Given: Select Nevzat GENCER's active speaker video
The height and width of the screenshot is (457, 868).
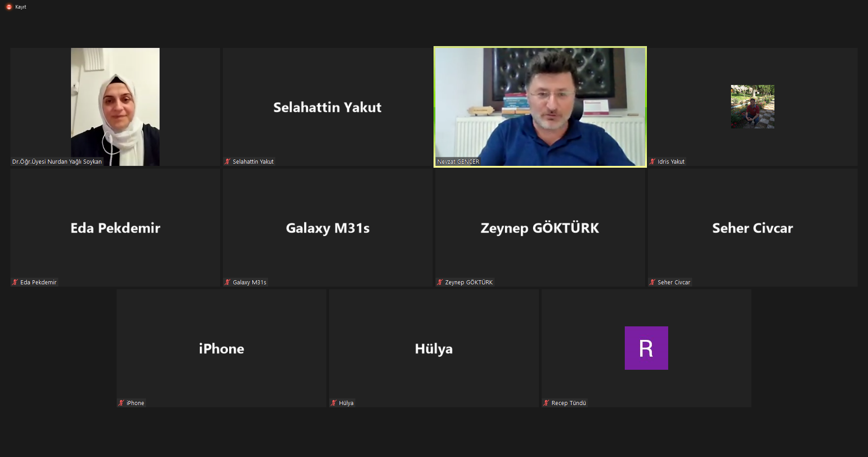Looking at the screenshot, I should (540, 107).
